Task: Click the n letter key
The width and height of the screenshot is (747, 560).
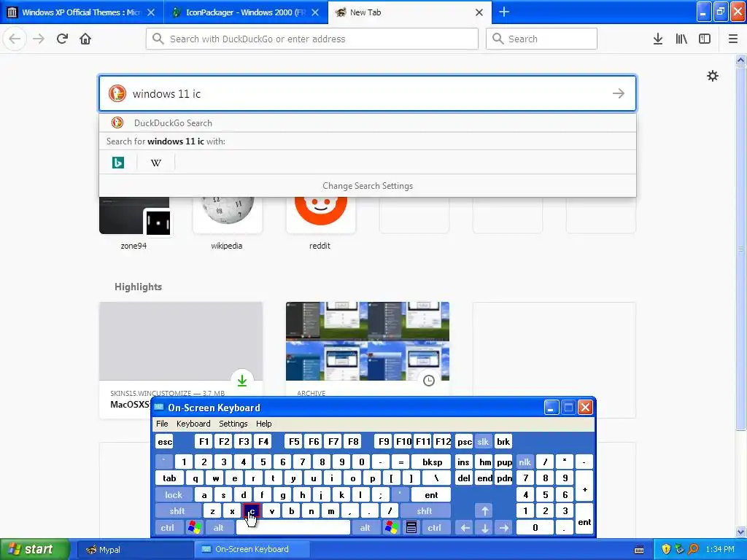Action: (x=311, y=511)
